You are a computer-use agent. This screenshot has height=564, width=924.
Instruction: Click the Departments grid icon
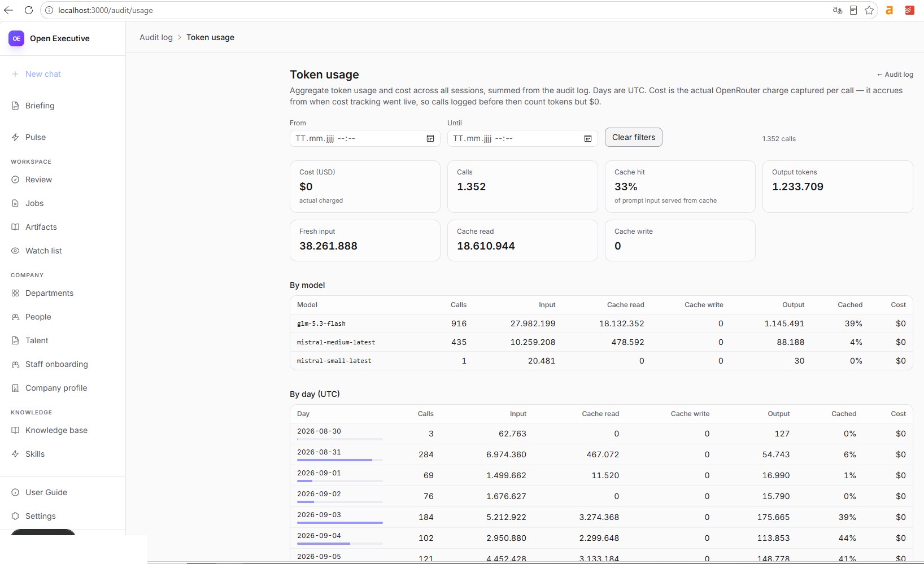pos(15,293)
